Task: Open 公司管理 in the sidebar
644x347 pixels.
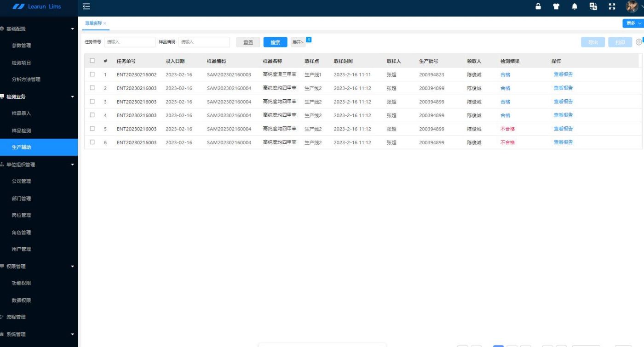Action: click(x=21, y=182)
